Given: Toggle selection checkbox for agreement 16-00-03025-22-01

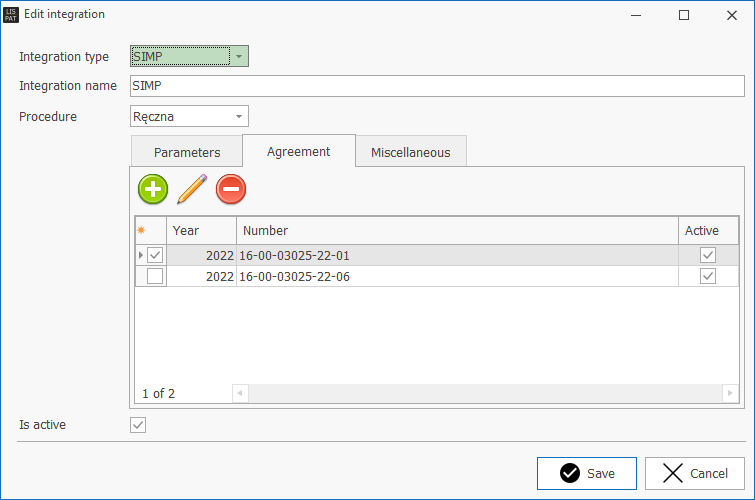Looking at the screenshot, I should tap(155, 256).
